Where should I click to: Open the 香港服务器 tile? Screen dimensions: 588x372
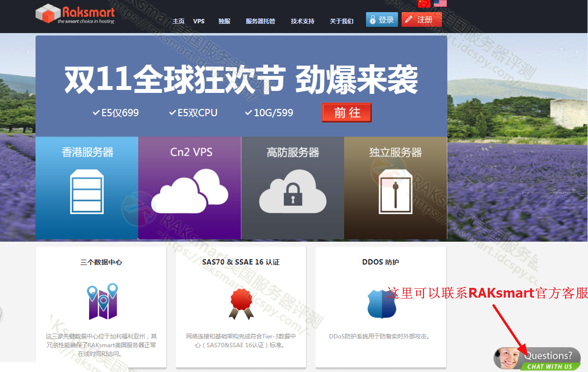point(87,188)
